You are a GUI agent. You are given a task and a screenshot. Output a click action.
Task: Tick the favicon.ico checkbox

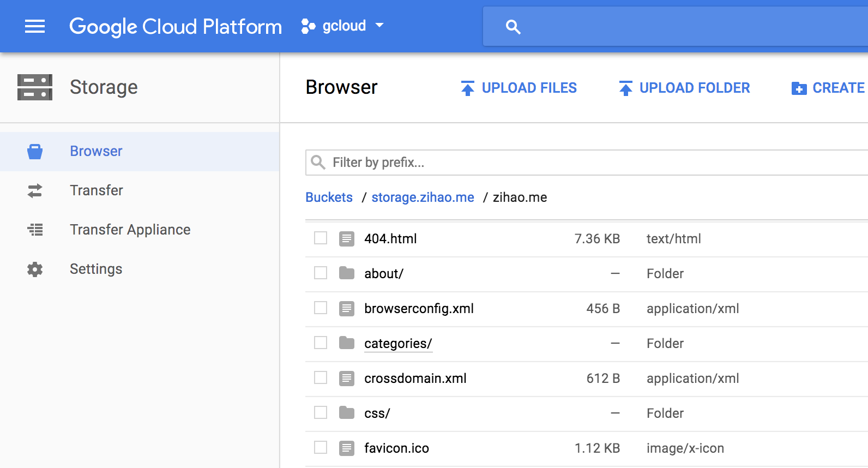[321, 447]
